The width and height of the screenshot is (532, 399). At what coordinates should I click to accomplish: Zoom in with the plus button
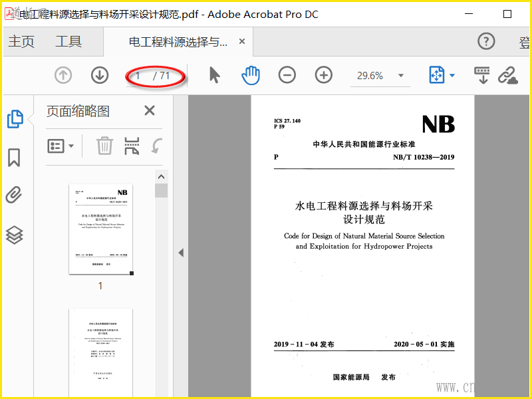pyautogui.click(x=324, y=75)
